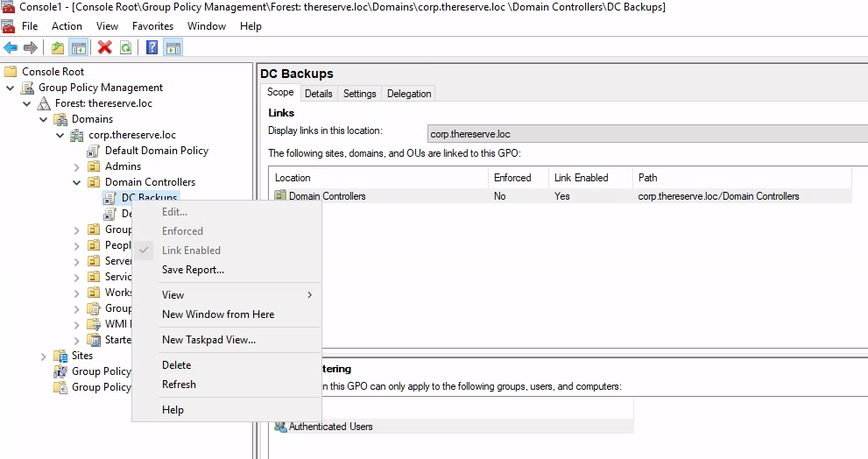The image size is (868, 459).
Task: Select Default Domain Policy in the tree
Action: (x=156, y=151)
